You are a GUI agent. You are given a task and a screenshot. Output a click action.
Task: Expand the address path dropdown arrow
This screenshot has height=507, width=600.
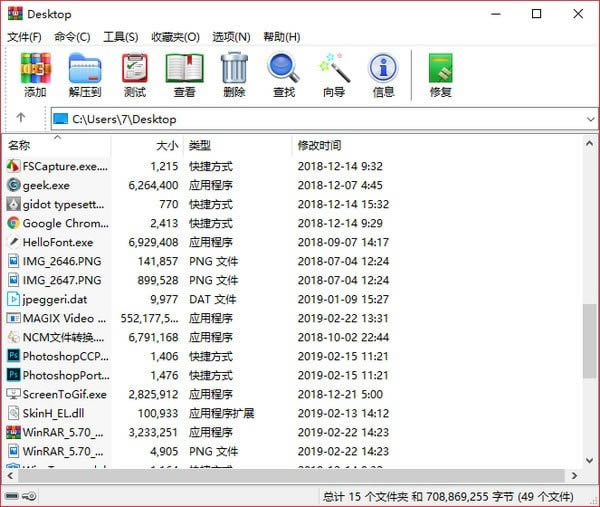click(589, 119)
